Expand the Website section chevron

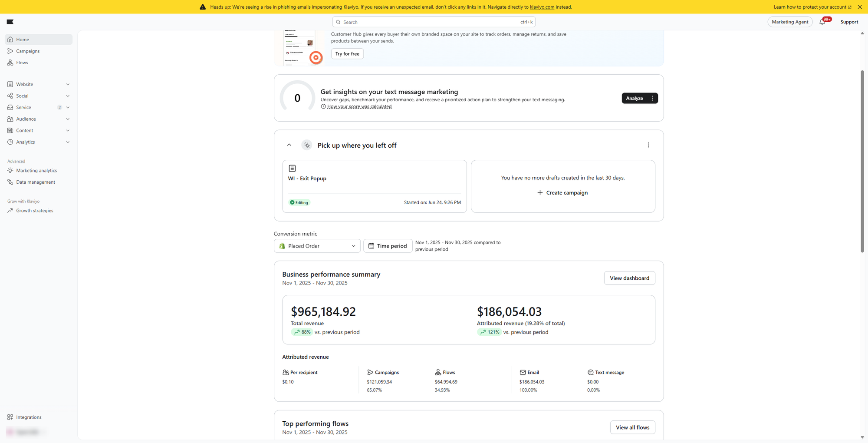point(68,84)
